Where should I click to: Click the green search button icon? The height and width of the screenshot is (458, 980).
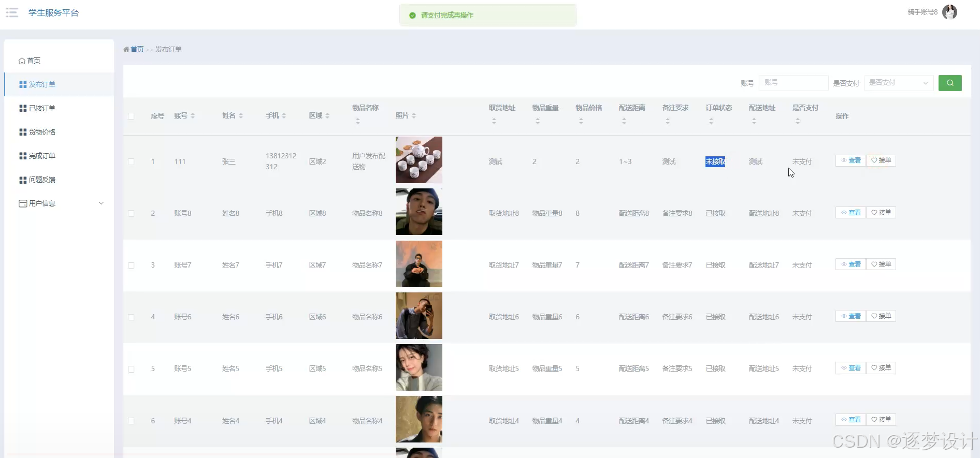click(x=950, y=83)
